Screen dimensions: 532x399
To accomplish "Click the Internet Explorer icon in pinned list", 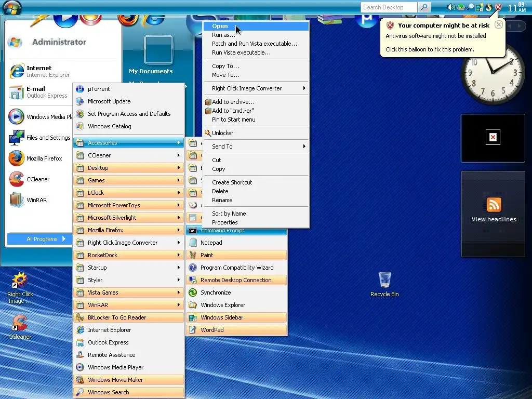I will [17, 71].
